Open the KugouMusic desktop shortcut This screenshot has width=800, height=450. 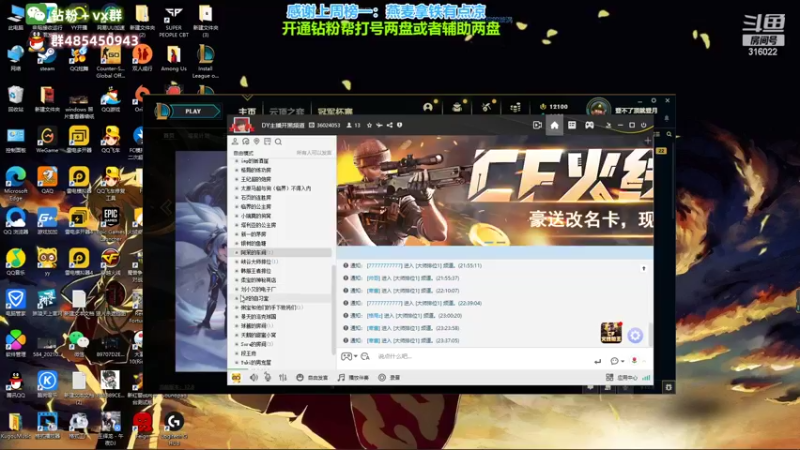pyautogui.click(x=15, y=426)
